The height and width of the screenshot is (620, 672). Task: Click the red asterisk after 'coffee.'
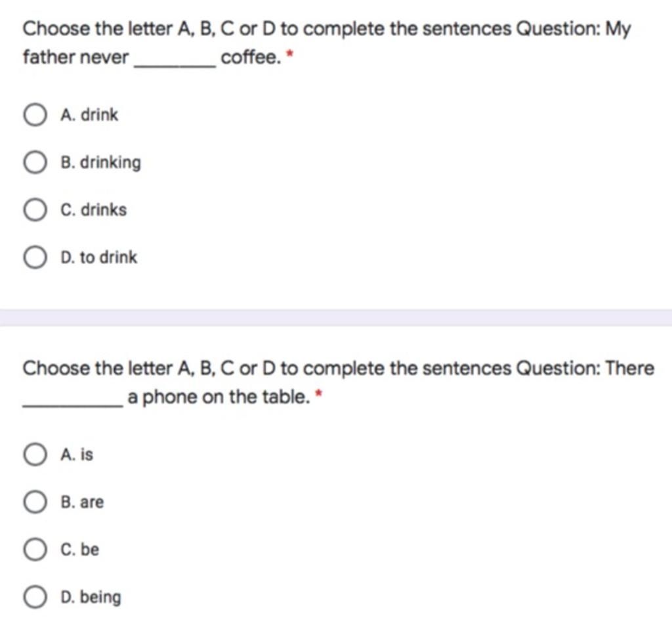point(290,54)
